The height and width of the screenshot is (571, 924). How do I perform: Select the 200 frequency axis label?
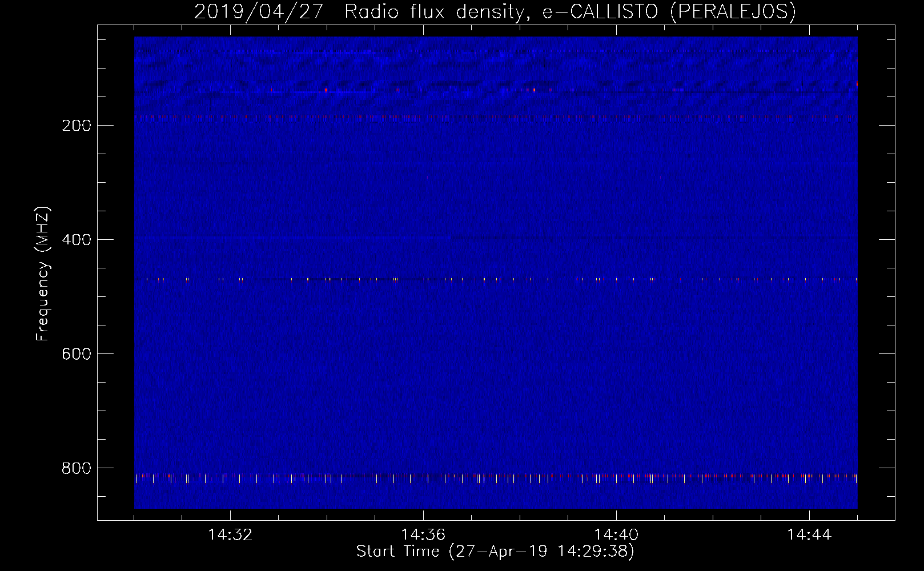point(77,126)
